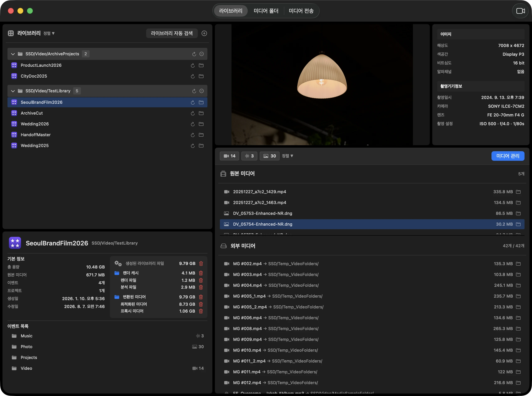532x396 pixels.
Task: Switch to the 라이브러리 tab
Action: click(x=231, y=11)
